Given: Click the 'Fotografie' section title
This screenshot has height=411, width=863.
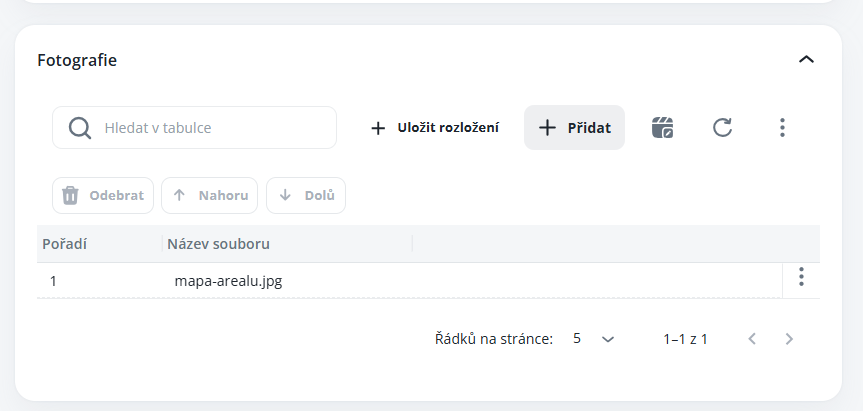Looking at the screenshot, I should (77, 60).
